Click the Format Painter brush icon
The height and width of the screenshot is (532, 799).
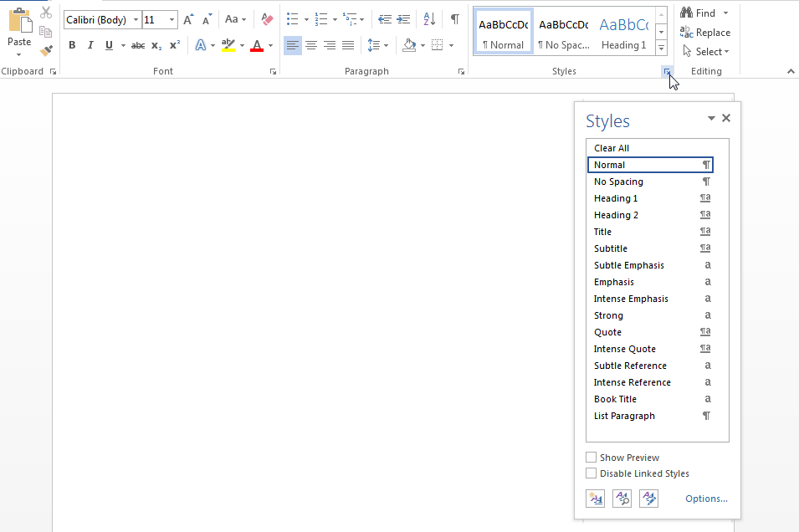coord(46,50)
